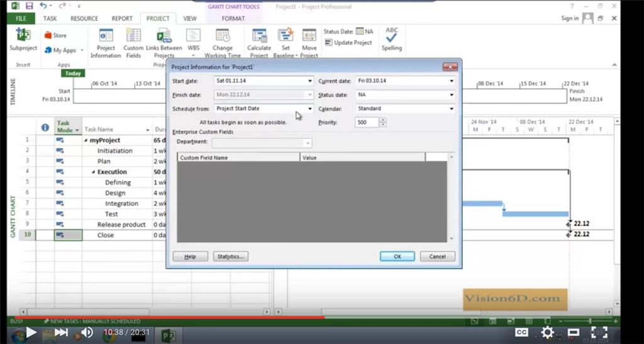The height and width of the screenshot is (344, 644).
Task: Click the Update Project button
Action: coord(348,42)
